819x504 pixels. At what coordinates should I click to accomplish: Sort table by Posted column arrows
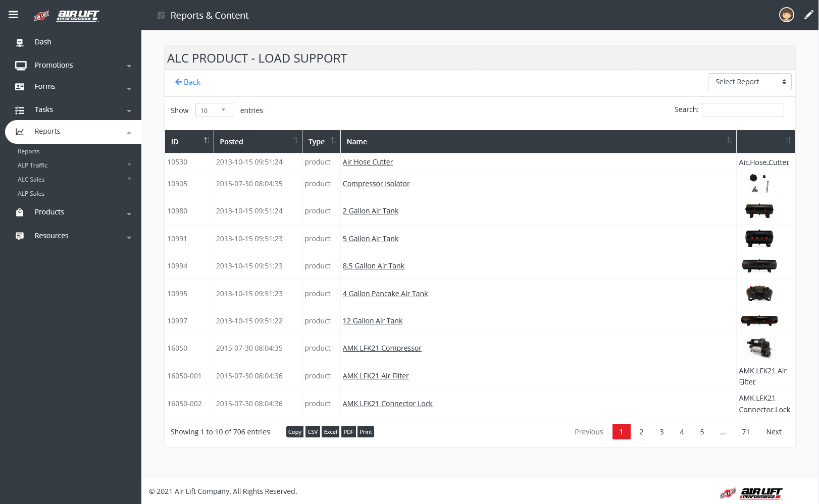click(x=295, y=140)
